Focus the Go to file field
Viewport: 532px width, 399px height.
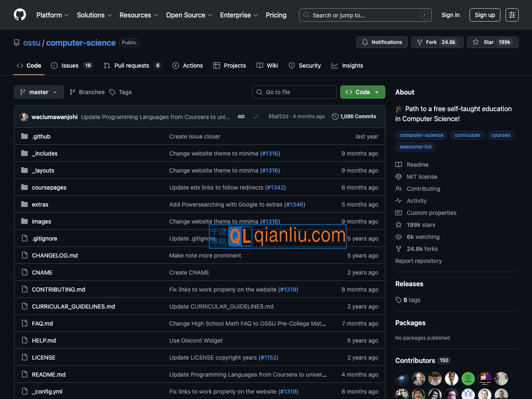[294, 92]
